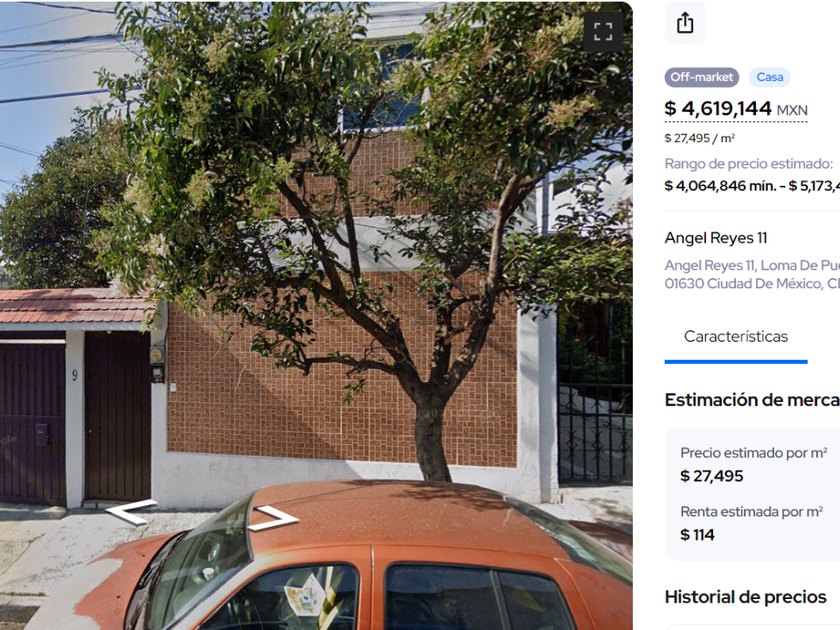Click the Precio estimado por m² value
Viewport: 840px width, 630px height.
click(x=711, y=476)
